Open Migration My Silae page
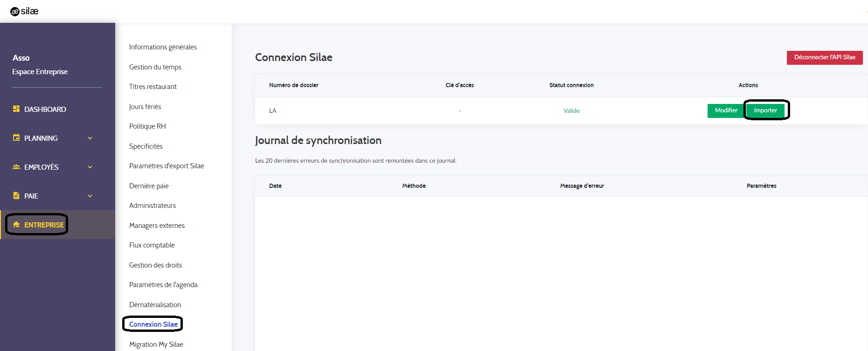868x351 pixels. point(156,344)
